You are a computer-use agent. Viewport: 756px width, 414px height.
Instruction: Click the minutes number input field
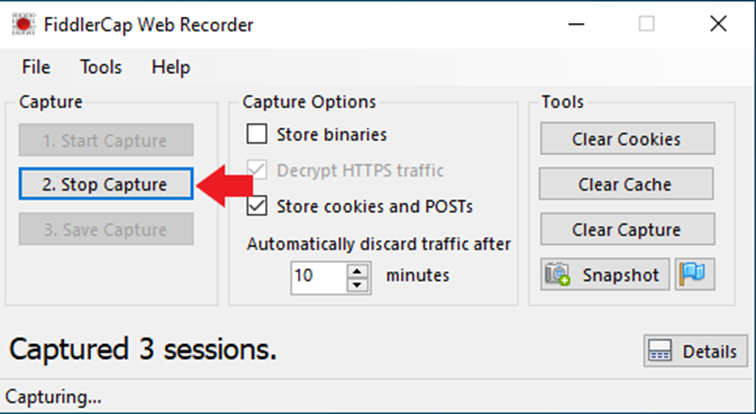[x=319, y=278]
